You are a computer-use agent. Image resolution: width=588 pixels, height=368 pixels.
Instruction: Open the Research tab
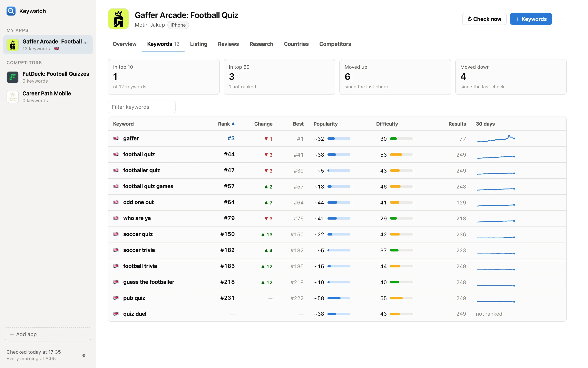(261, 44)
